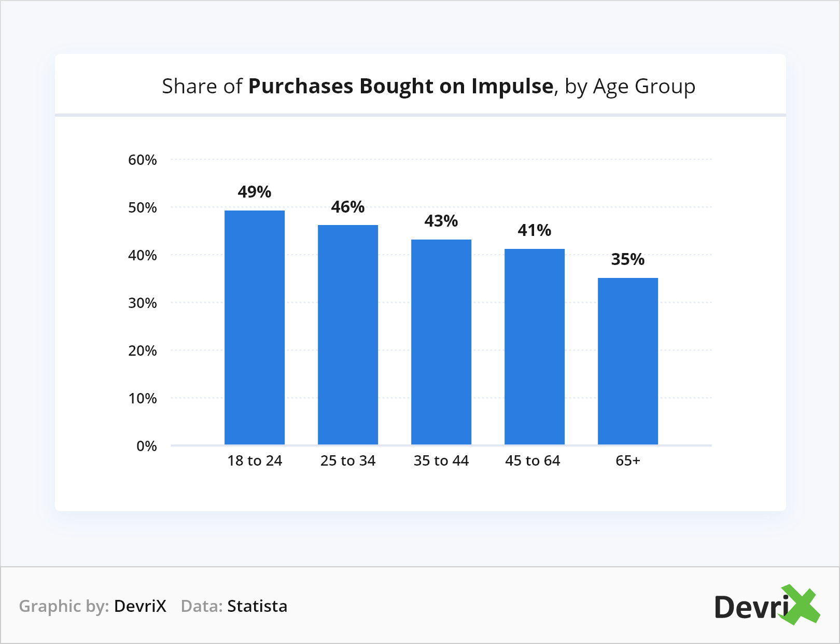Image resolution: width=840 pixels, height=644 pixels.
Task: Click the 30% axis label
Action: [142, 303]
